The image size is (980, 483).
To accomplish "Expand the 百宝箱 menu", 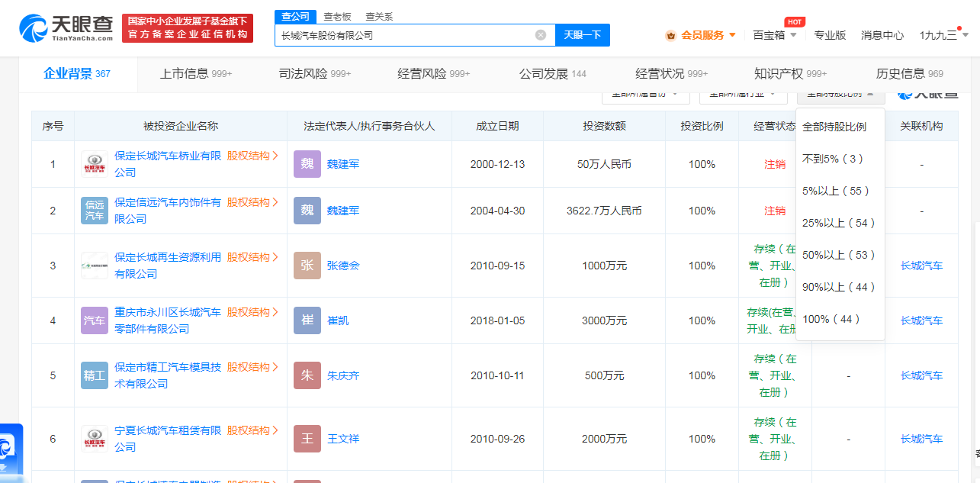I will point(775,35).
